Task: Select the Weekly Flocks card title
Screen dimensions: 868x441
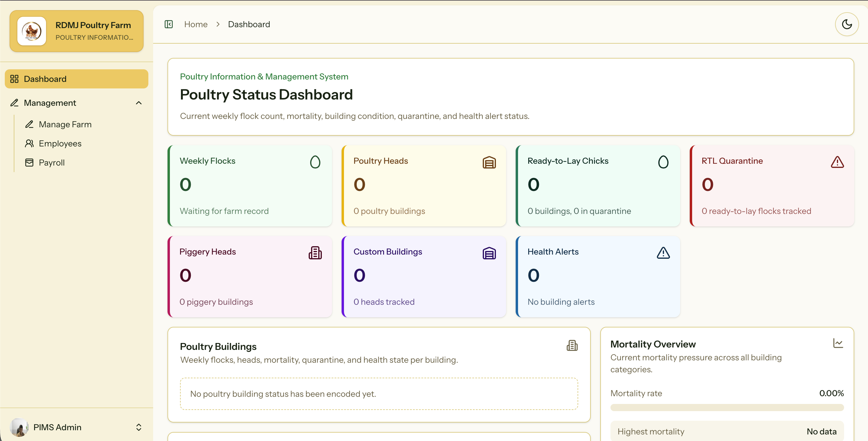Action: click(x=208, y=161)
